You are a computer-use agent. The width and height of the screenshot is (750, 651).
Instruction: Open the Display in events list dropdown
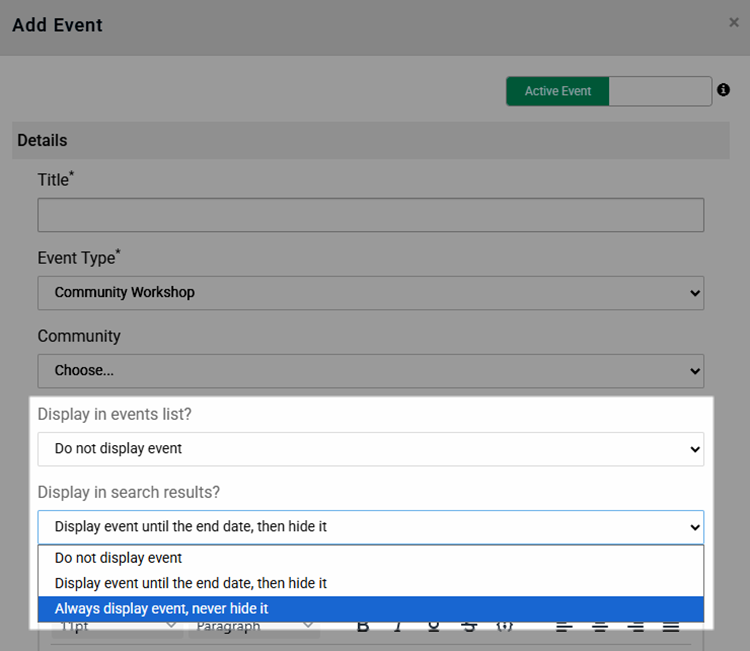(x=370, y=449)
